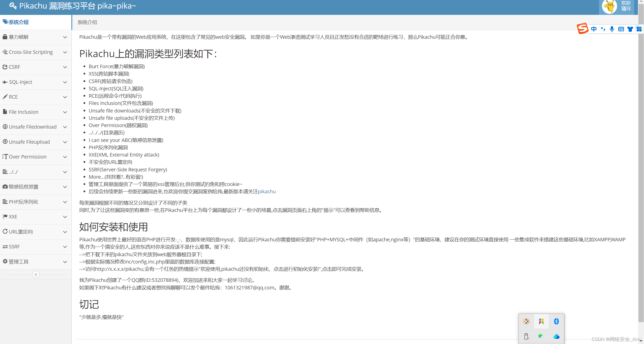Click the ../../ align-left icon

[x=5, y=172]
